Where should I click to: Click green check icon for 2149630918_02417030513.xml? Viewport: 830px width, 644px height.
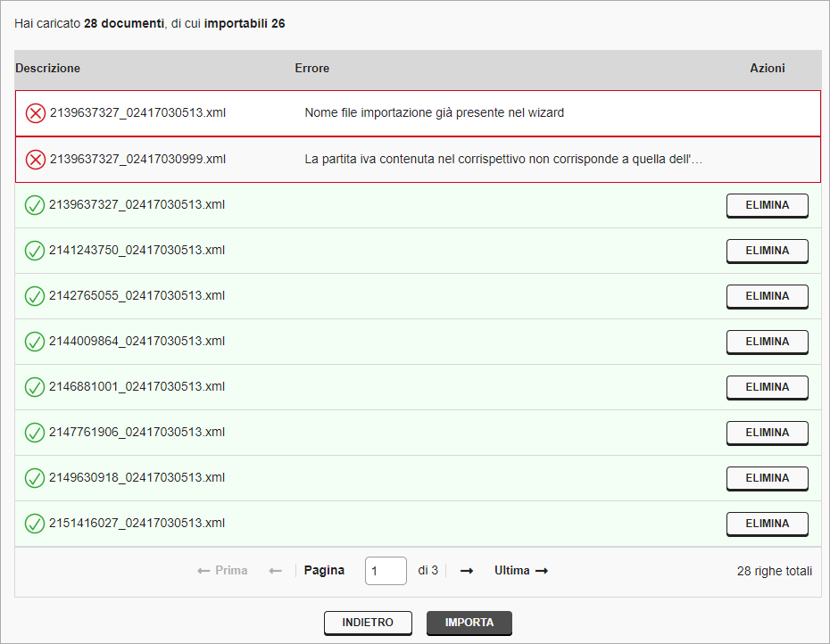click(x=35, y=478)
